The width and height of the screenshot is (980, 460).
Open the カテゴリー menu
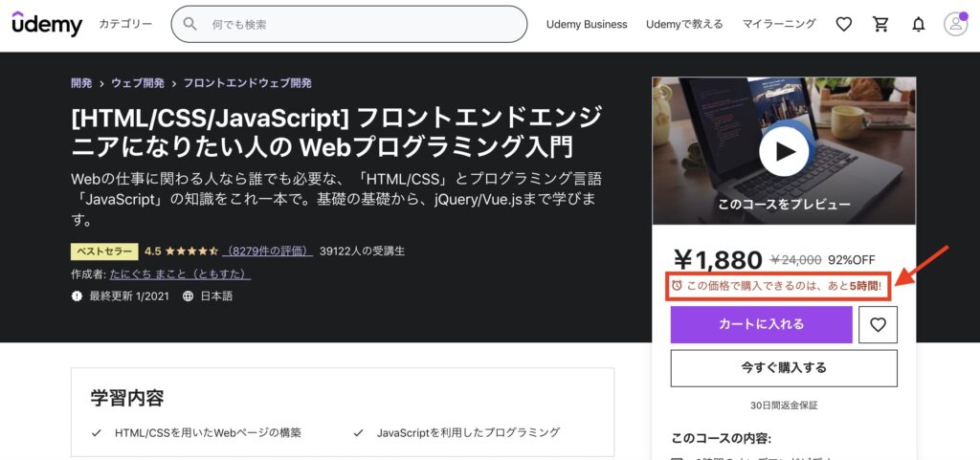tap(125, 24)
